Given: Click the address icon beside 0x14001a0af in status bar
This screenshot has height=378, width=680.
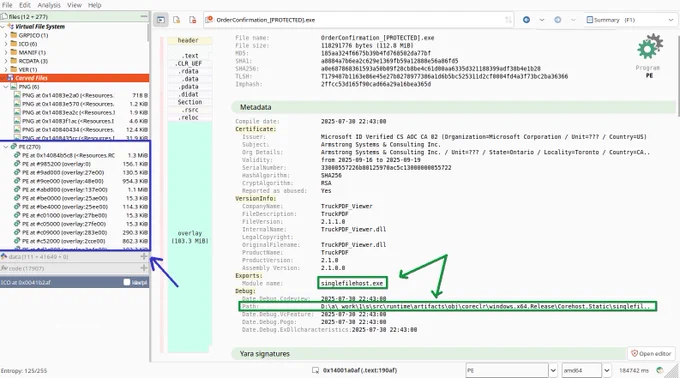Looking at the screenshot, I should pos(316,370).
